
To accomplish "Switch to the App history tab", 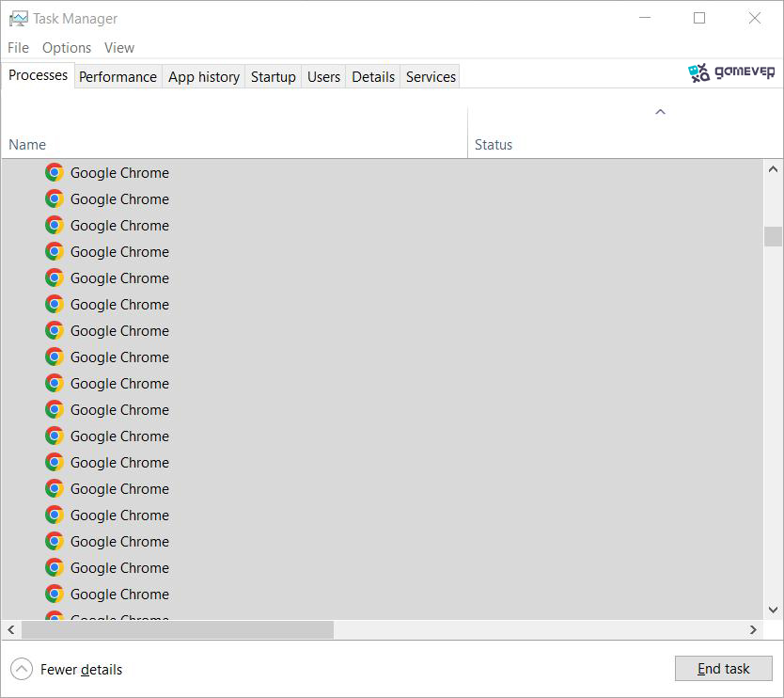I will [x=203, y=76].
